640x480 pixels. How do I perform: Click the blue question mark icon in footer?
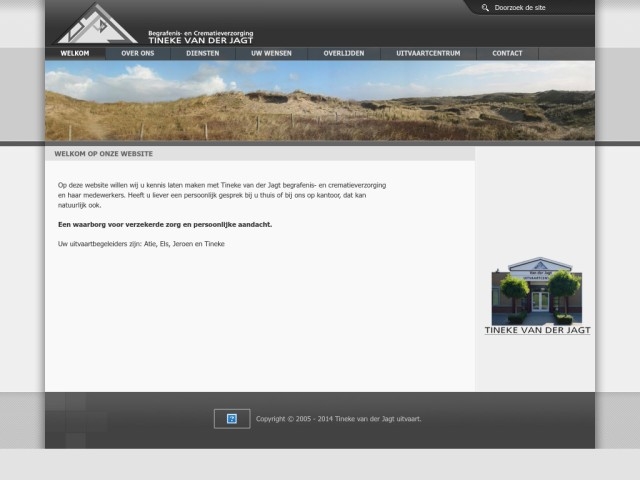pyautogui.click(x=231, y=419)
